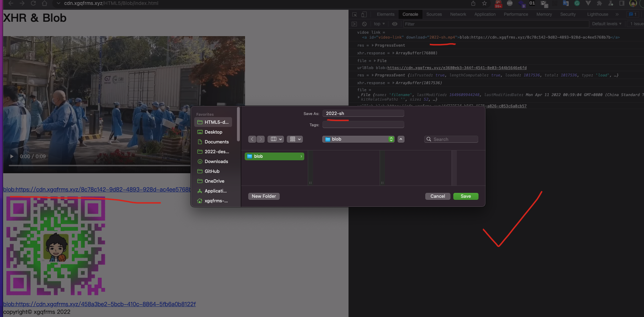
Task: Open the Lighthouse tab
Action: click(598, 14)
